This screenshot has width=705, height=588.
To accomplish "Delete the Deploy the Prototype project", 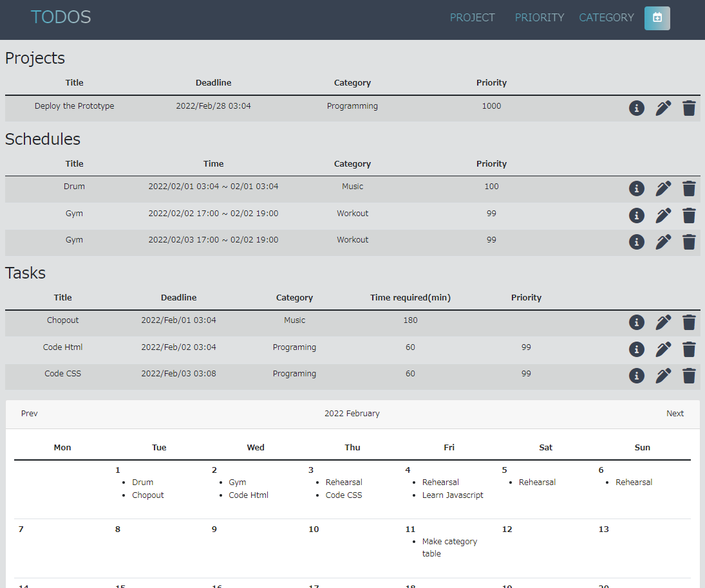I will (x=689, y=108).
